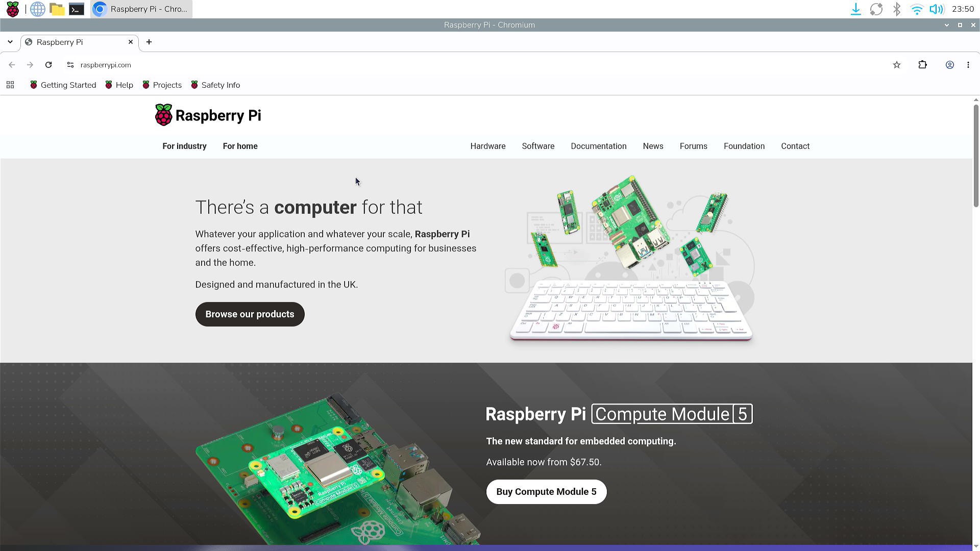
Task: Click 'Available now from $67.50.' text
Action: pos(544,462)
